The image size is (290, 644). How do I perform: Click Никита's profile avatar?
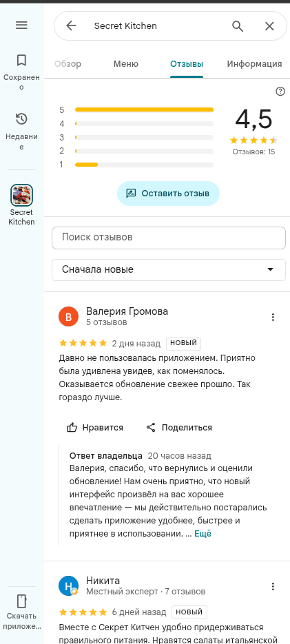click(x=69, y=586)
